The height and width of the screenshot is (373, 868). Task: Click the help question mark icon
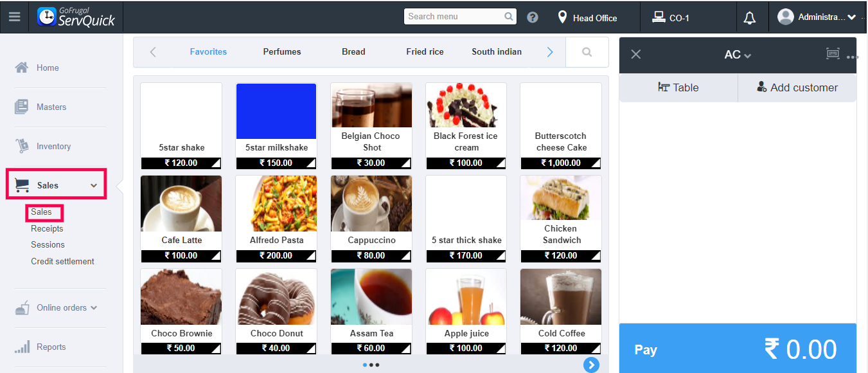[x=533, y=17]
